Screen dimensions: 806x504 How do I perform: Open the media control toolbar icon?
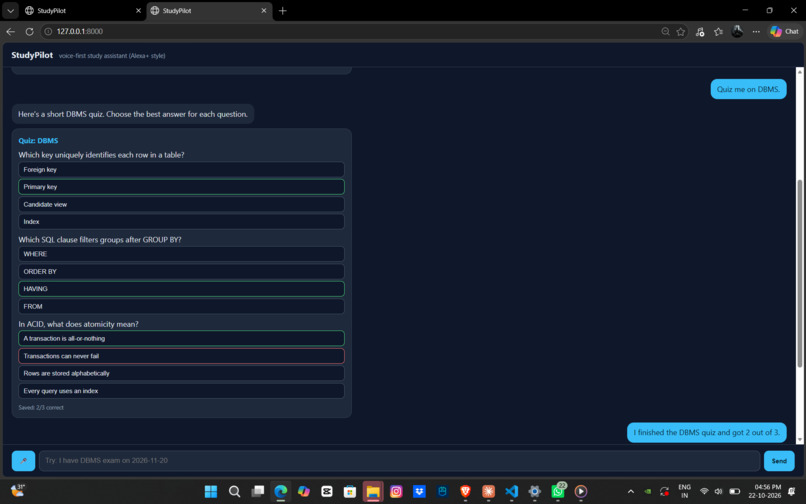coord(700,31)
